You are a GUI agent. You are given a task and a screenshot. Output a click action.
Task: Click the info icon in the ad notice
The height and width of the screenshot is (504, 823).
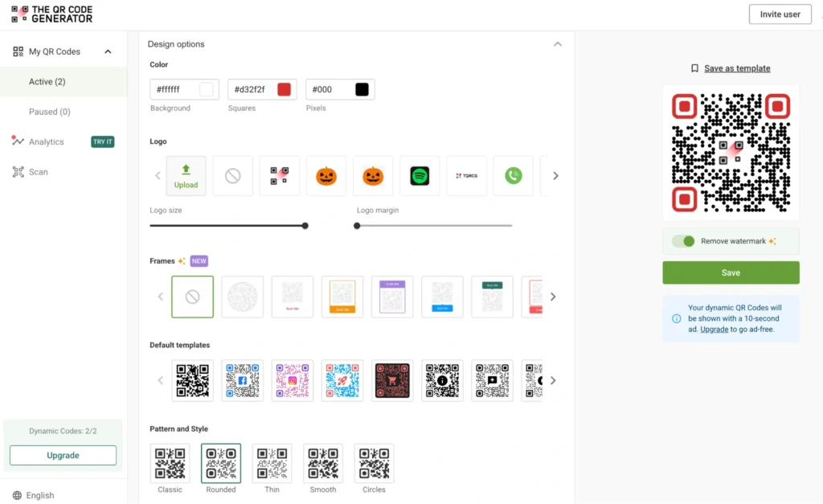(677, 318)
